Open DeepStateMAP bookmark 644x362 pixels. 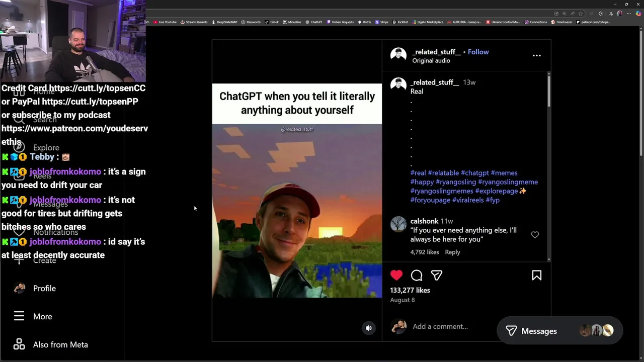point(224,22)
